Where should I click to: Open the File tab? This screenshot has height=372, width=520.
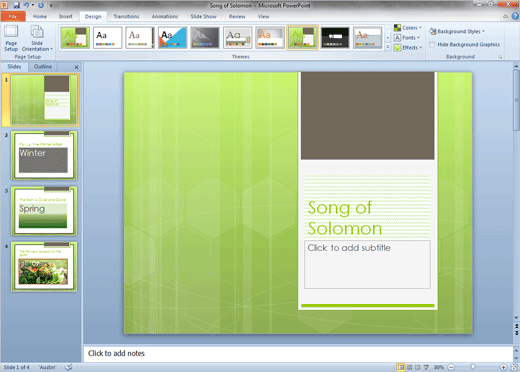tap(13, 16)
